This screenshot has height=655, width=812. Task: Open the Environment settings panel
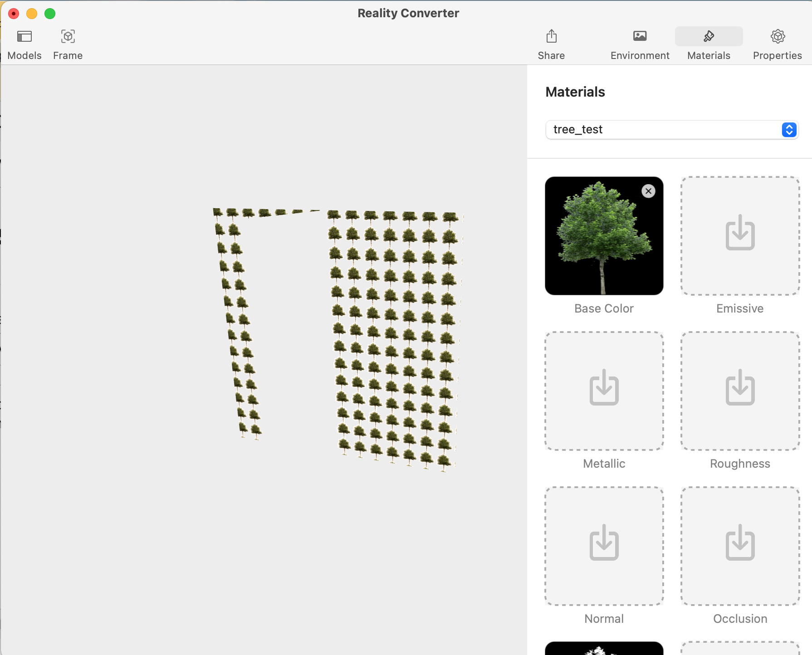point(640,44)
